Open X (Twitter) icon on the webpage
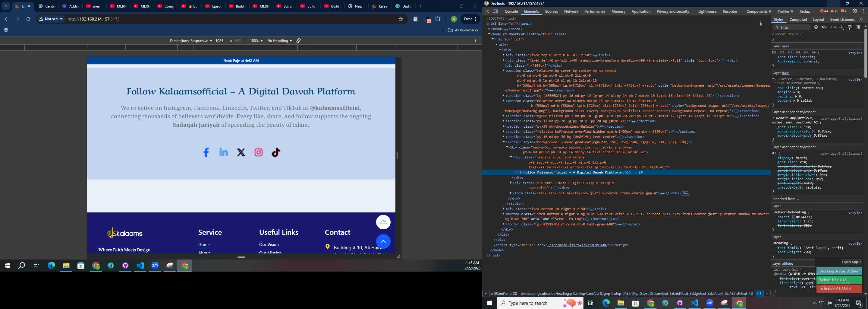Image resolution: width=868 pixels, height=309 pixels. point(241,152)
